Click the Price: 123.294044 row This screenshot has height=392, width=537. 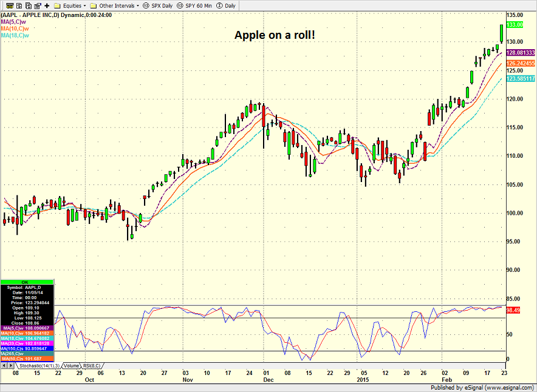[27, 303]
